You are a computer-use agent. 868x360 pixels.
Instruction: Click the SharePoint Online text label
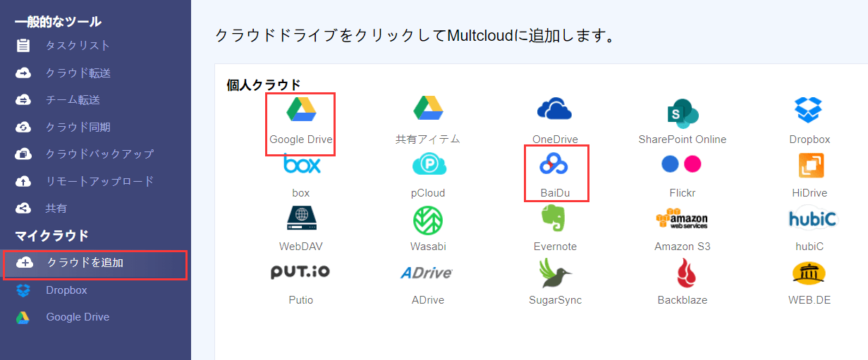tap(683, 139)
